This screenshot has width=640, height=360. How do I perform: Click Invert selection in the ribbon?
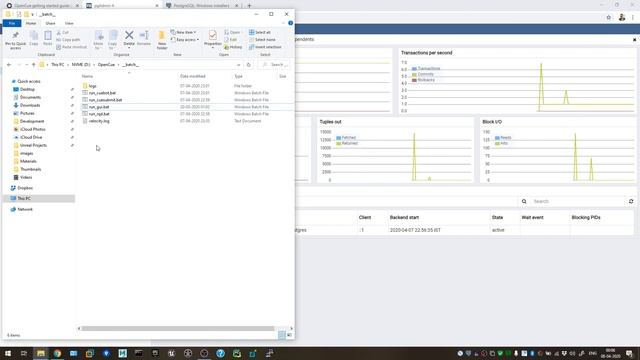[x=265, y=47]
